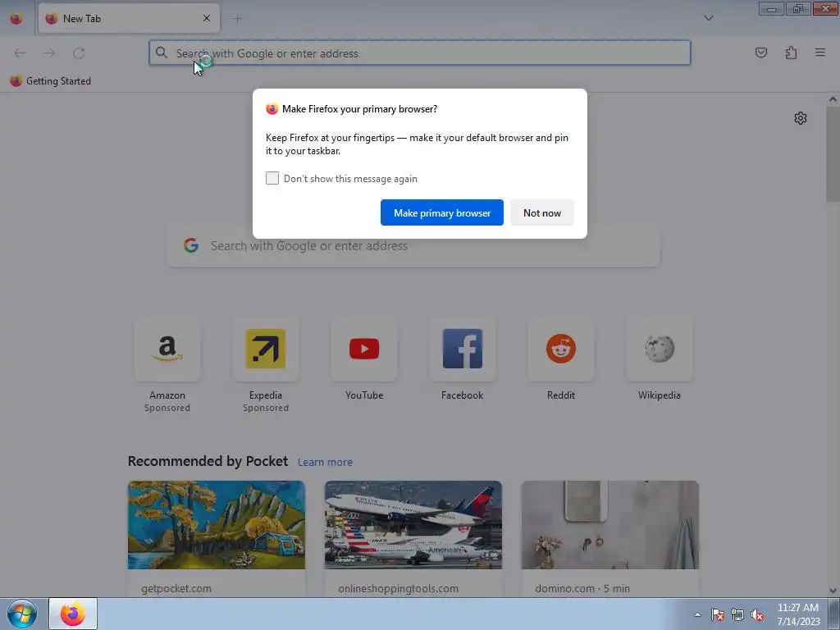Image resolution: width=840 pixels, height=630 pixels.
Task: Reload the page with the refresh icon
Action: [79, 52]
